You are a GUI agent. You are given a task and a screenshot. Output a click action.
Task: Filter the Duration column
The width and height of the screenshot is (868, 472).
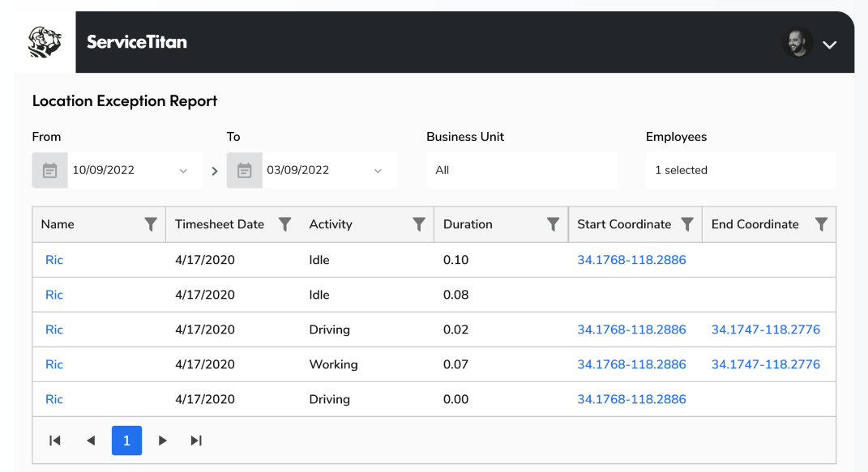pyautogui.click(x=554, y=223)
